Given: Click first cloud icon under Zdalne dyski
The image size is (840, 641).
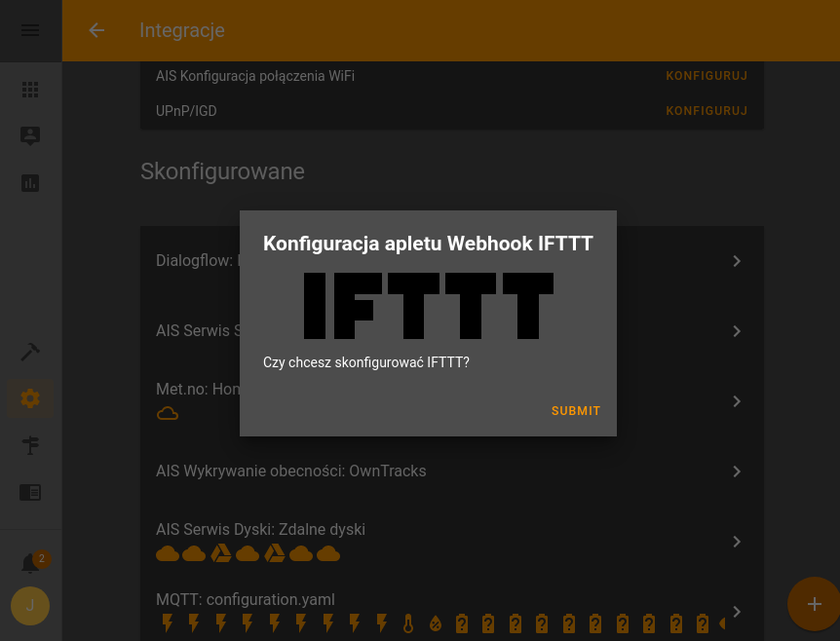Looking at the screenshot, I should [168, 553].
